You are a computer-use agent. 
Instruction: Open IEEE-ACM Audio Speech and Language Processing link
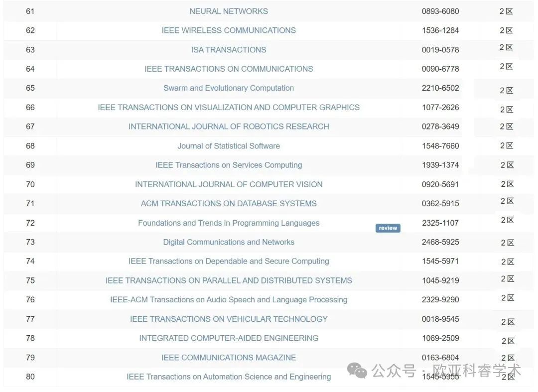click(x=229, y=300)
